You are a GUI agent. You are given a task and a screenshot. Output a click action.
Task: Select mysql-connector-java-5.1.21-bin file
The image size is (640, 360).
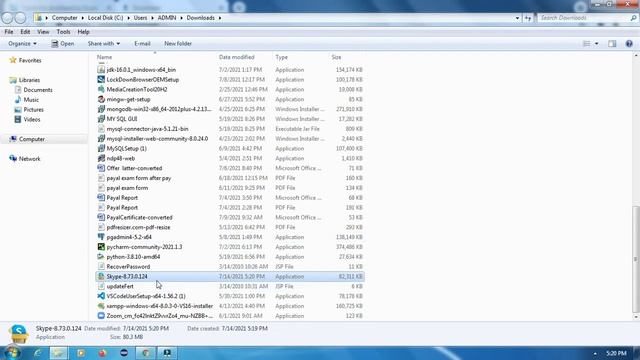point(147,129)
